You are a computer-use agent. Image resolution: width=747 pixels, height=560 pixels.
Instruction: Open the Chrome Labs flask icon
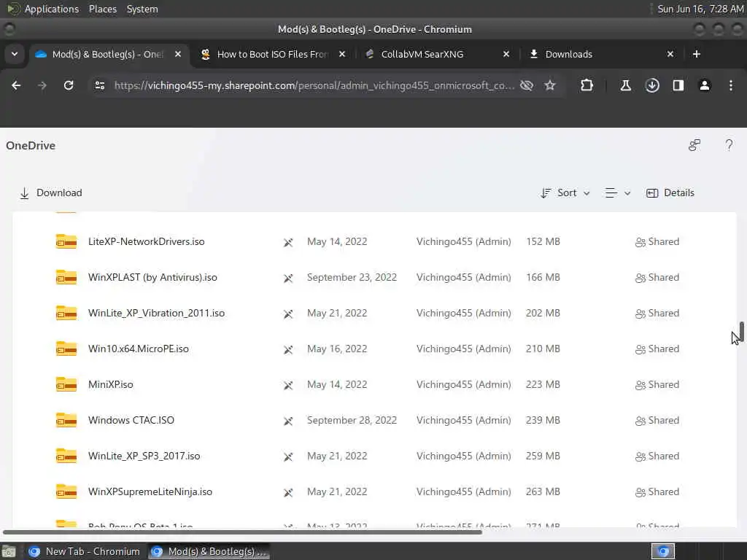coord(625,85)
